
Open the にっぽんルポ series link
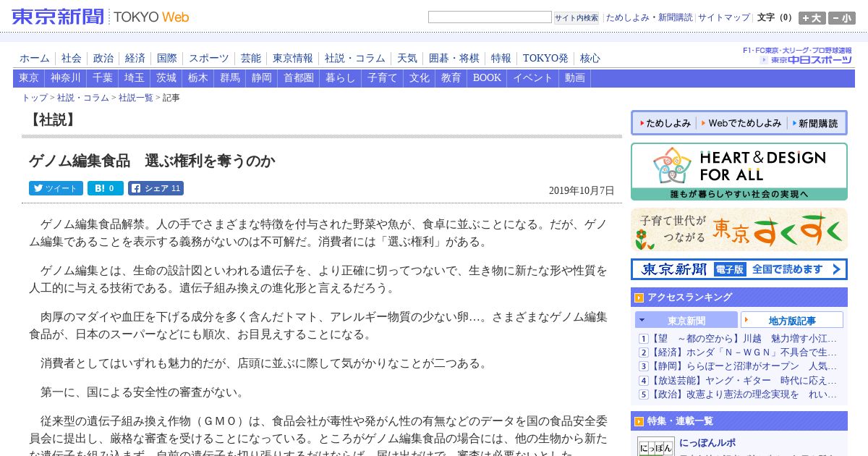click(707, 442)
